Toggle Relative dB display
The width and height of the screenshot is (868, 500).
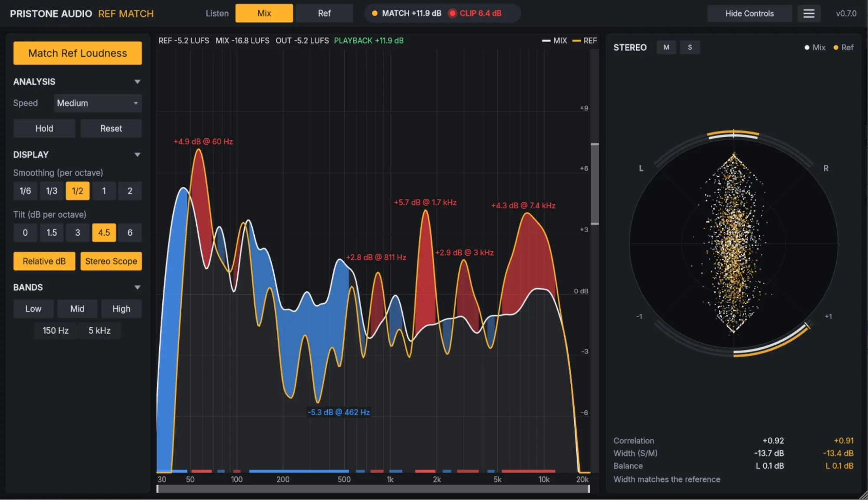[x=44, y=261]
